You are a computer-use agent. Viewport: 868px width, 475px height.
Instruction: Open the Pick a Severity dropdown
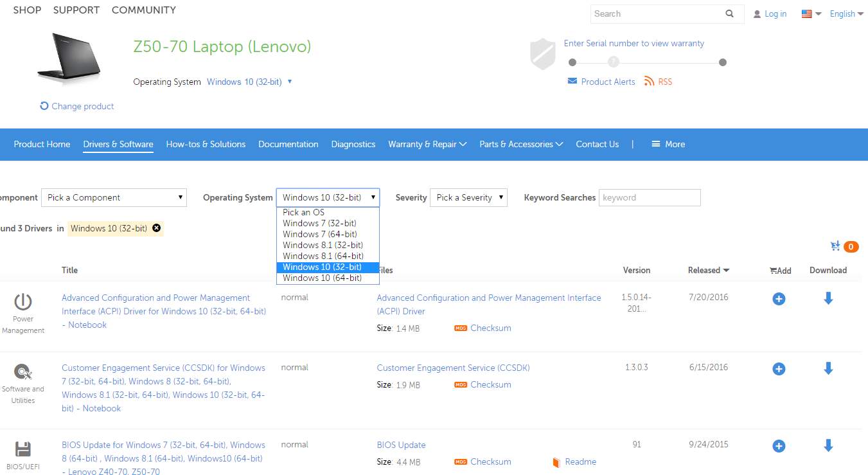(x=468, y=197)
